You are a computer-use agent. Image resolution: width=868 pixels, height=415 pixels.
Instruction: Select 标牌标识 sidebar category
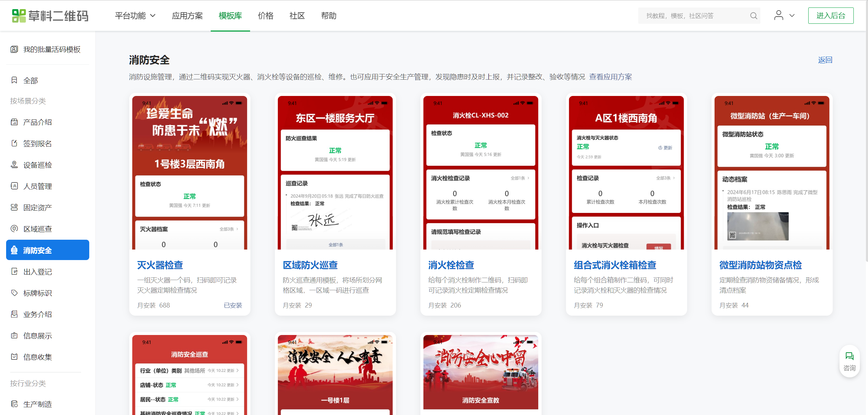pyautogui.click(x=37, y=293)
